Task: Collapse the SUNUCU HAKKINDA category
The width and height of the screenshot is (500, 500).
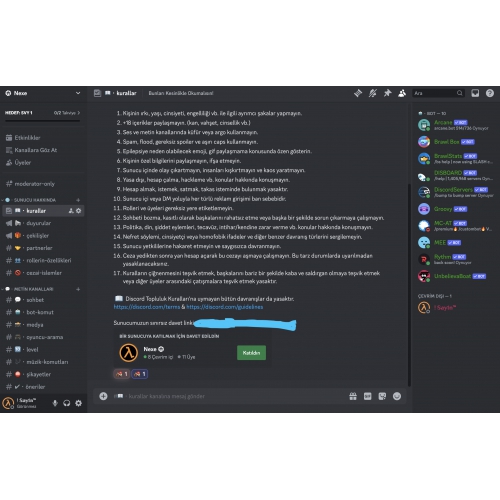Action: point(35,200)
